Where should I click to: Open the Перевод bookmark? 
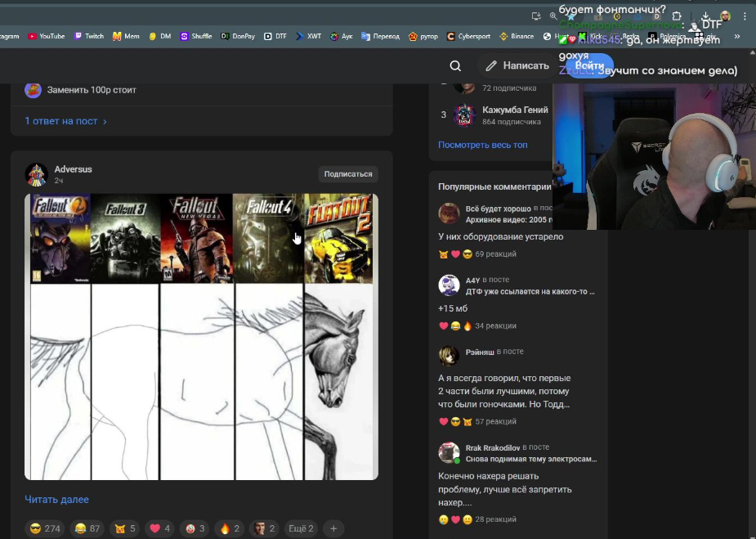pyautogui.click(x=380, y=36)
